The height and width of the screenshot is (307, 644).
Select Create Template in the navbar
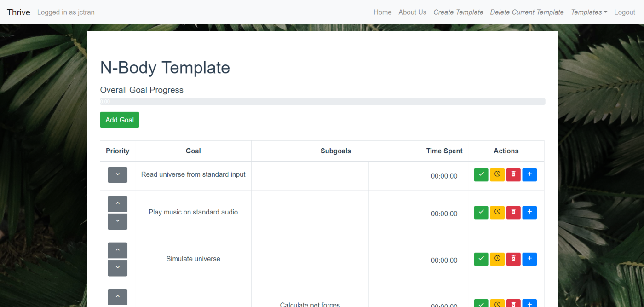point(458,12)
